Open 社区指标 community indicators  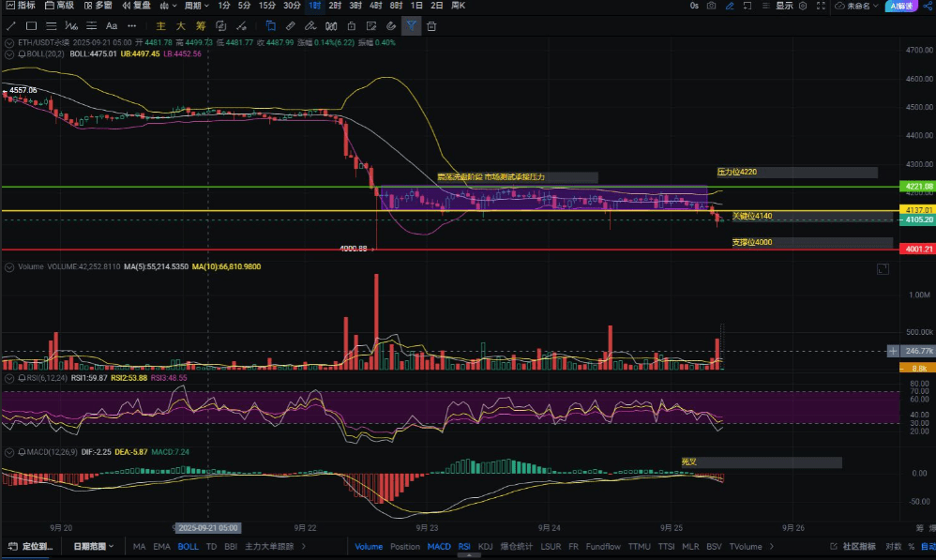(853, 546)
